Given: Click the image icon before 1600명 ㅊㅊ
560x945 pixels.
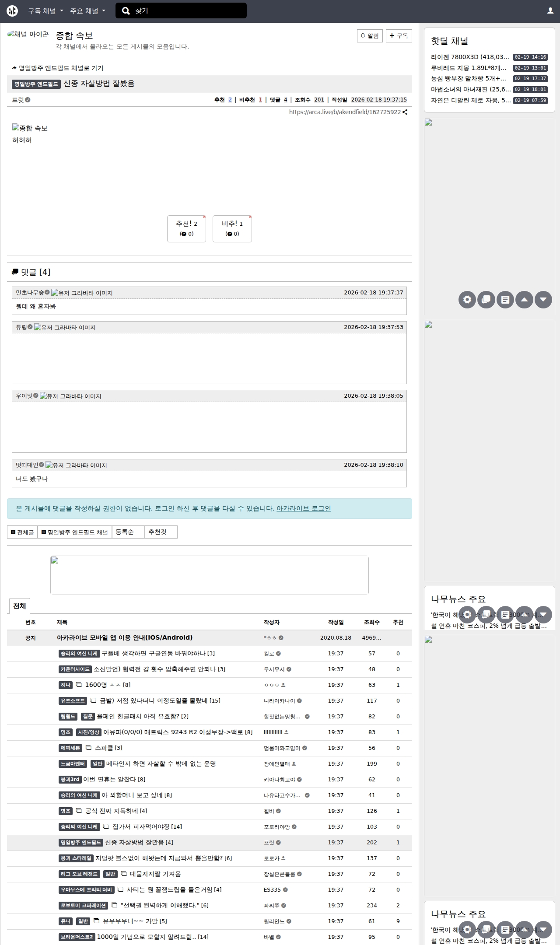Looking at the screenshot, I should click(x=79, y=685).
